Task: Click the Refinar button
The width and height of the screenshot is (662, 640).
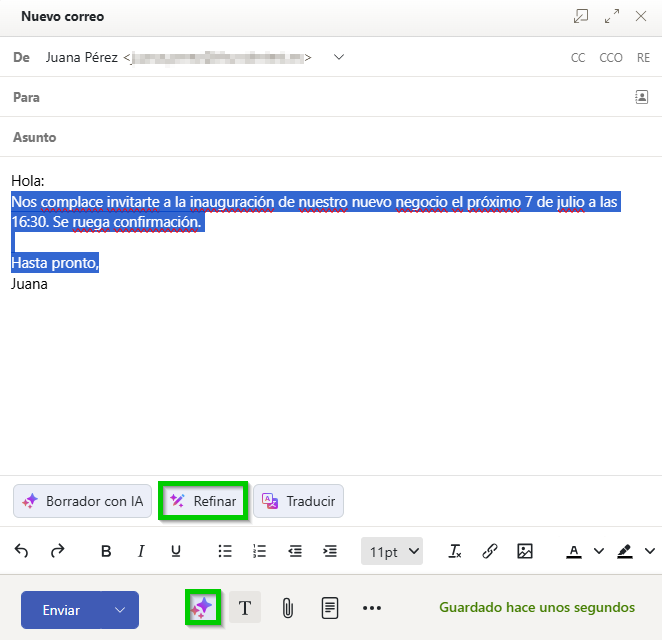Action: point(204,501)
